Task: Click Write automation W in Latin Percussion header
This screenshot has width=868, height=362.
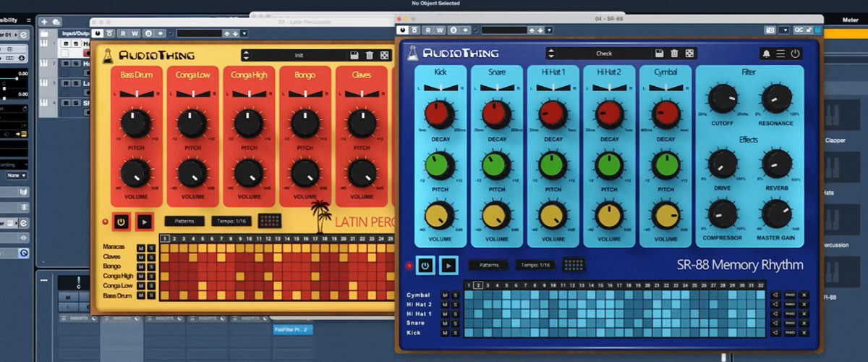Action: click(135, 33)
